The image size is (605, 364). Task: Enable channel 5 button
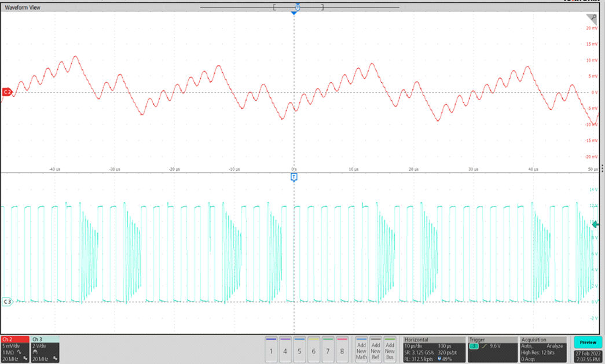point(299,350)
